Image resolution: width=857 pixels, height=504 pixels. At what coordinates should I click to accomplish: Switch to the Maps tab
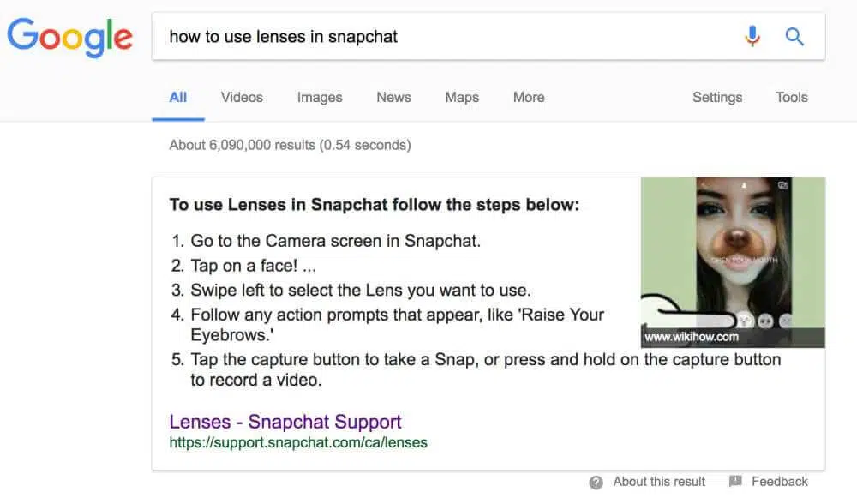pyautogui.click(x=462, y=97)
